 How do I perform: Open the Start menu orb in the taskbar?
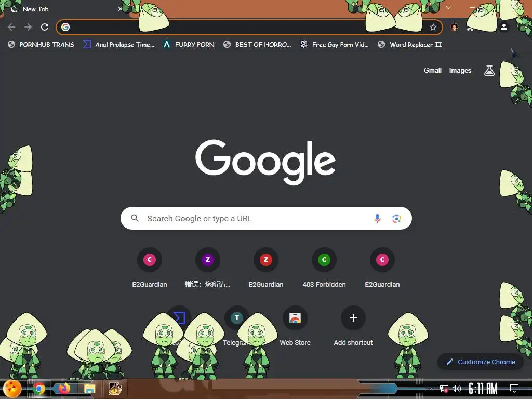coord(12,389)
